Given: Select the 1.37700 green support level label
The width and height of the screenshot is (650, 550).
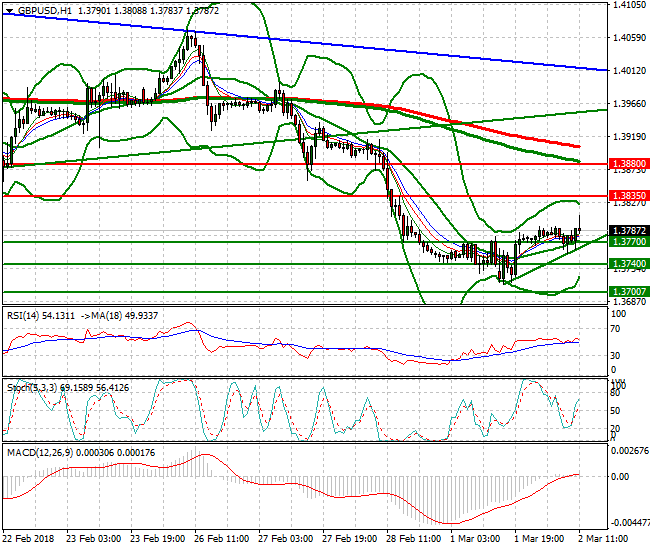Looking at the screenshot, I should point(629,242).
